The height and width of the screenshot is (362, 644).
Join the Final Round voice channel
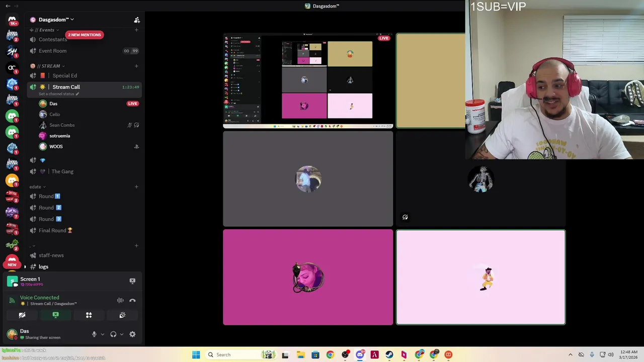click(83, 230)
